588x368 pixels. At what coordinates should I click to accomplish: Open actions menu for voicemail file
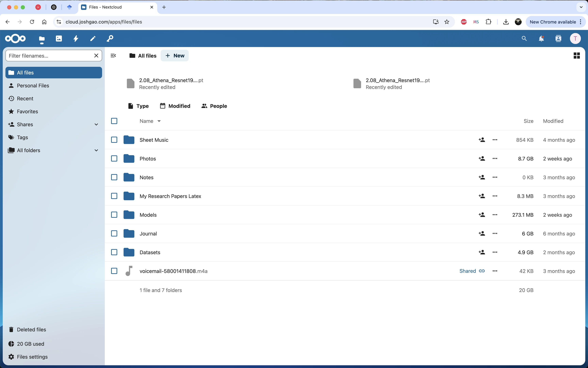(x=495, y=271)
